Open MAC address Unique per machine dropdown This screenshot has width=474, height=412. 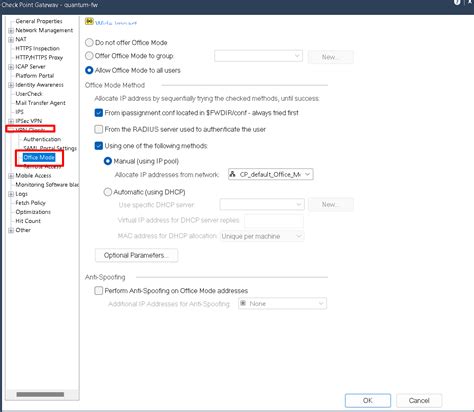pyautogui.click(x=262, y=236)
